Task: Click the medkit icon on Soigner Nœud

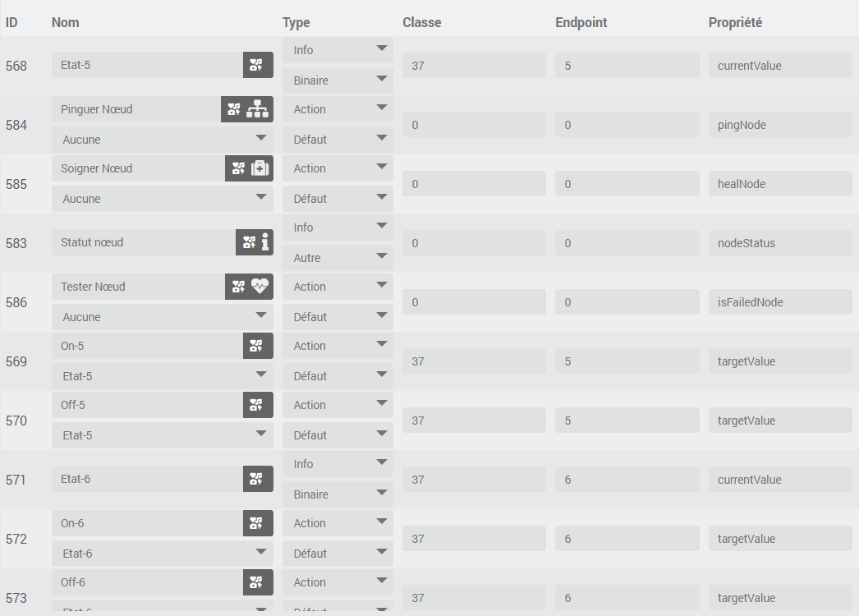Action: click(x=260, y=168)
